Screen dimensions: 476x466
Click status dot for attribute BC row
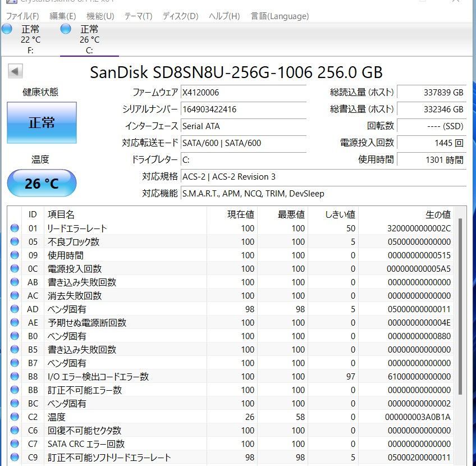coord(15,403)
